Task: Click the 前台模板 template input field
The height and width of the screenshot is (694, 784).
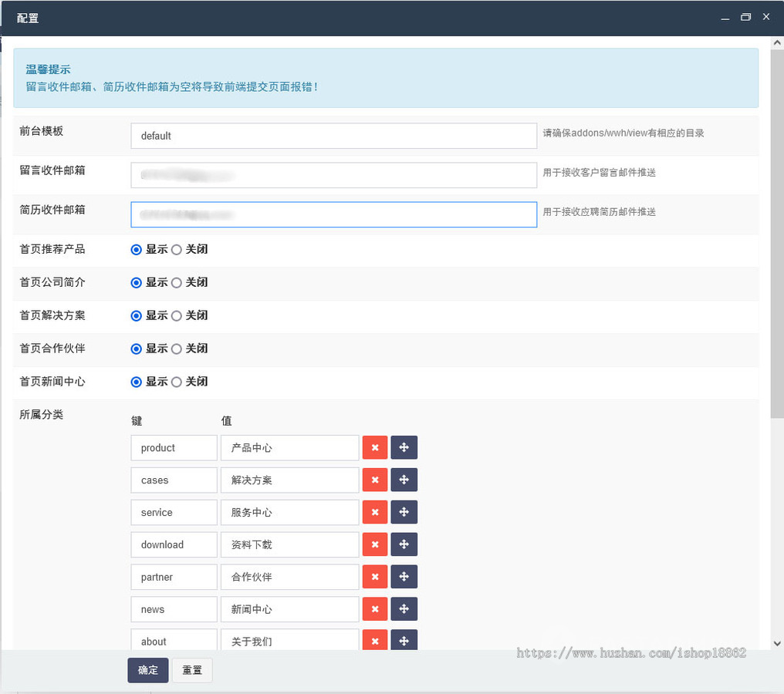Action: [x=333, y=135]
